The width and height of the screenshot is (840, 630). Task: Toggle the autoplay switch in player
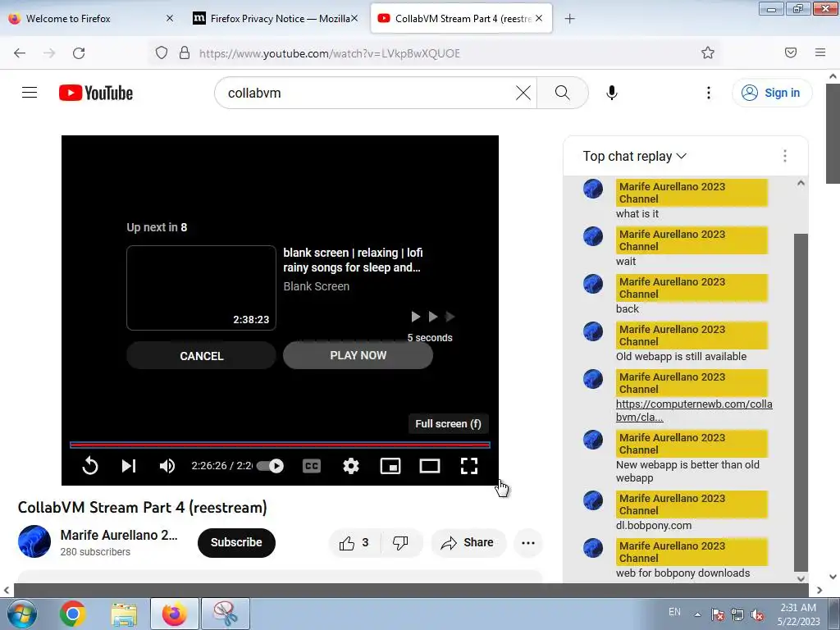pyautogui.click(x=271, y=466)
